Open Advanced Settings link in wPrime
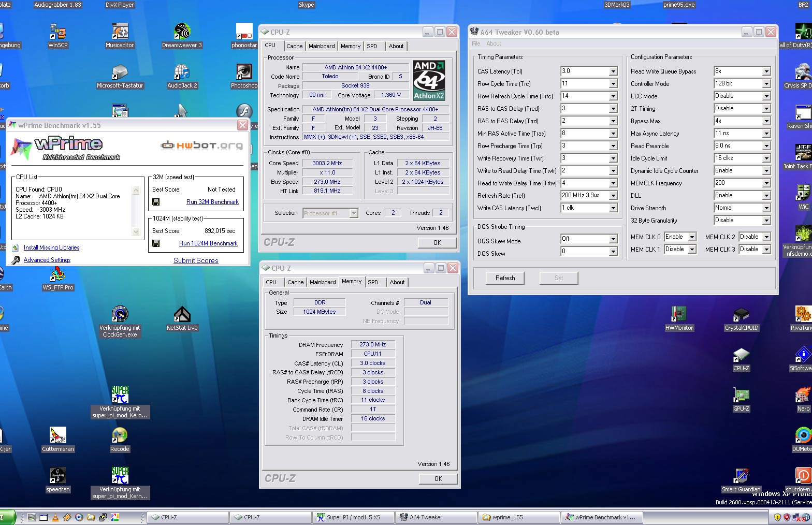Image resolution: width=812 pixels, height=525 pixels. tap(47, 260)
